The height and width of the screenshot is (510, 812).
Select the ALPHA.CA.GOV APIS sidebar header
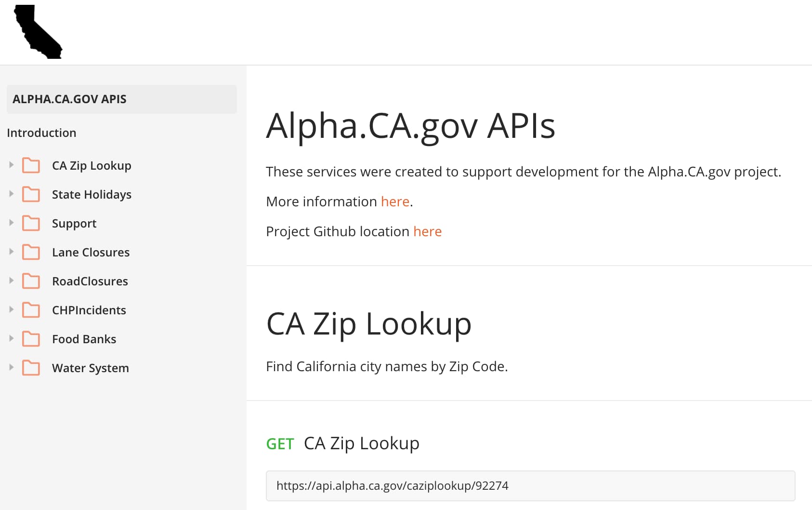(x=122, y=99)
